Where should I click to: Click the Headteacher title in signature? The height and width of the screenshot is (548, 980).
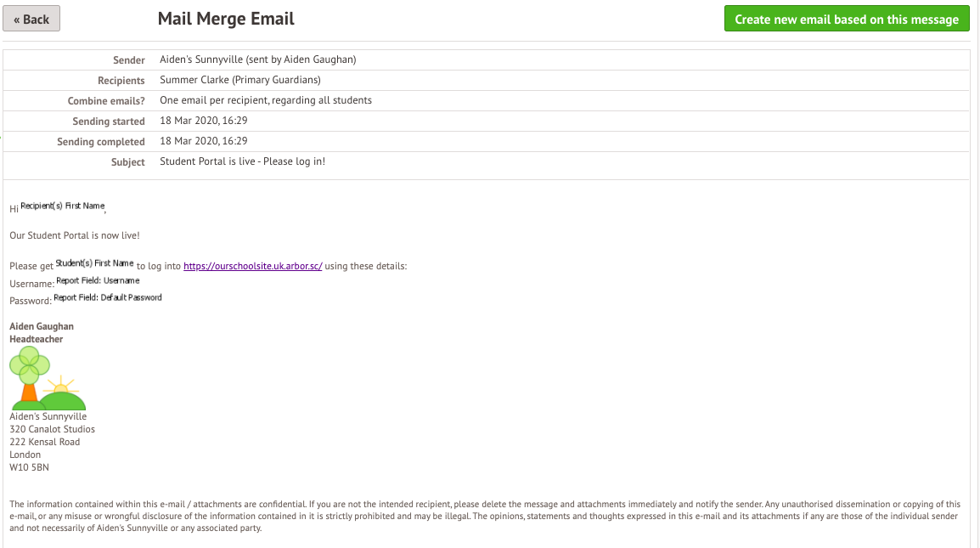pyautogui.click(x=37, y=339)
